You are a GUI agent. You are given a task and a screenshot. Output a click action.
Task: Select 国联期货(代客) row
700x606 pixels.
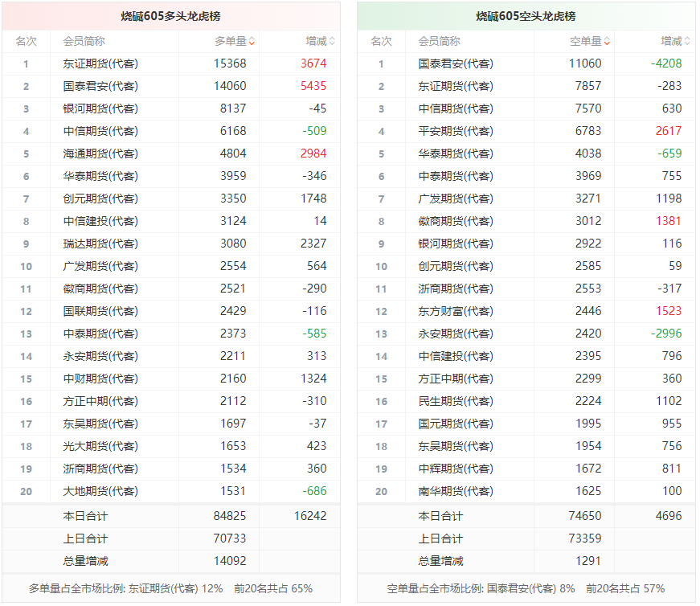coord(171,311)
